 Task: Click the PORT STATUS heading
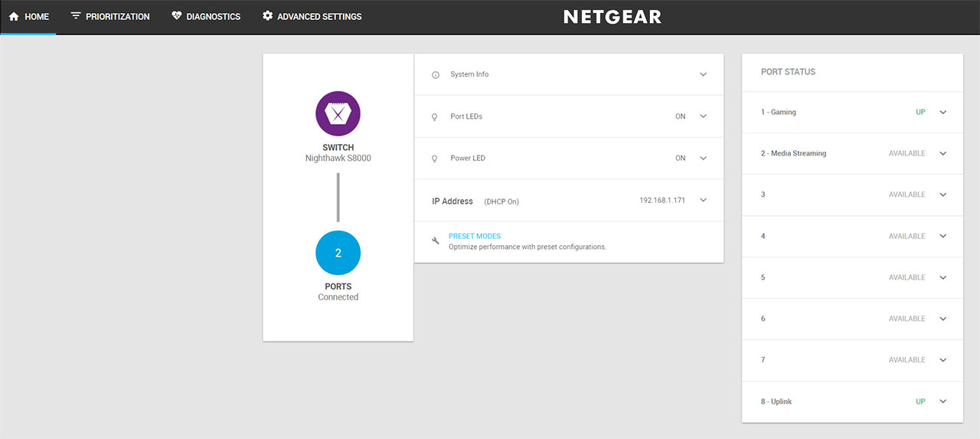point(788,72)
